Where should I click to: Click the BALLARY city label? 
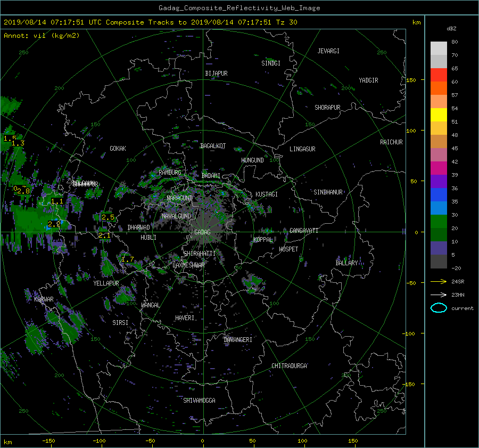click(x=346, y=263)
